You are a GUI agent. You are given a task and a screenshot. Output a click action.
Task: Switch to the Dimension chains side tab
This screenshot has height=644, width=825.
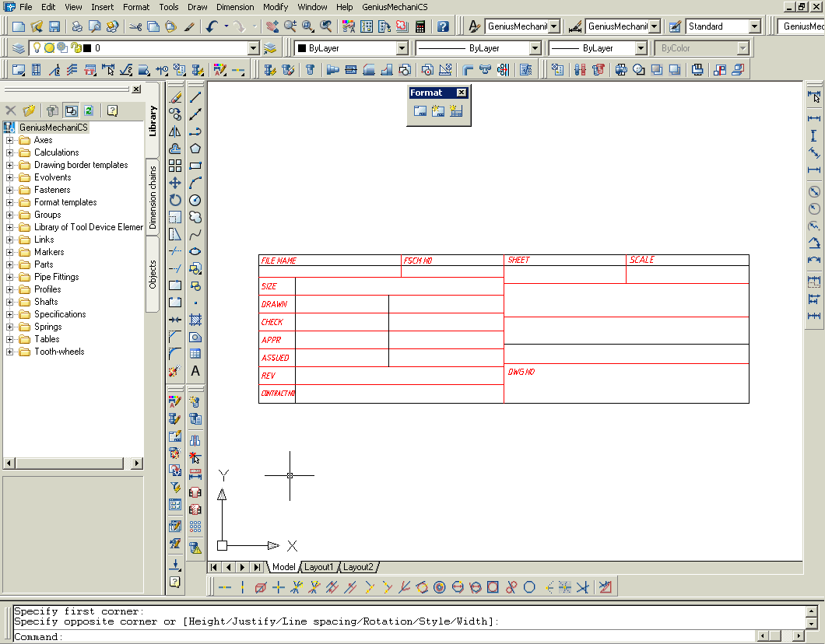click(153, 197)
